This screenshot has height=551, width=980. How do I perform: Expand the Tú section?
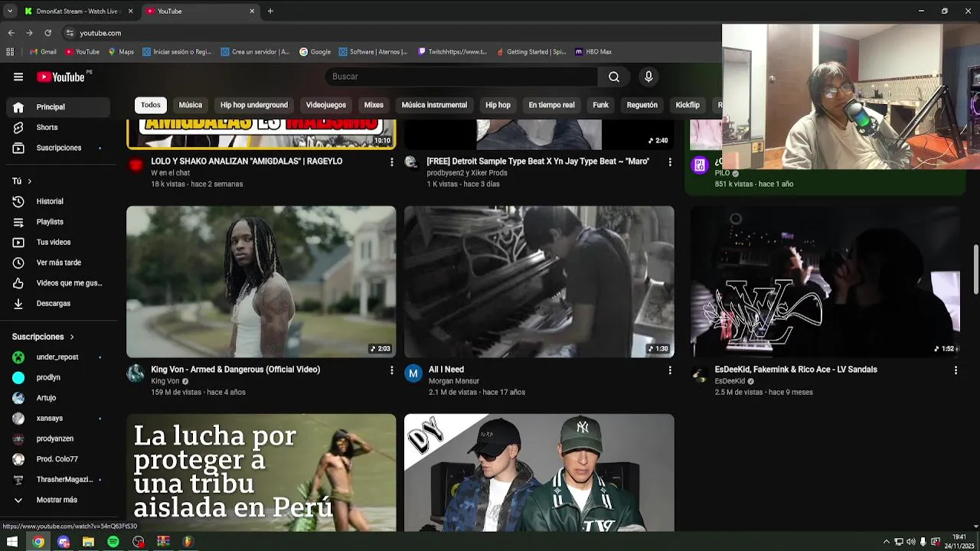point(22,181)
